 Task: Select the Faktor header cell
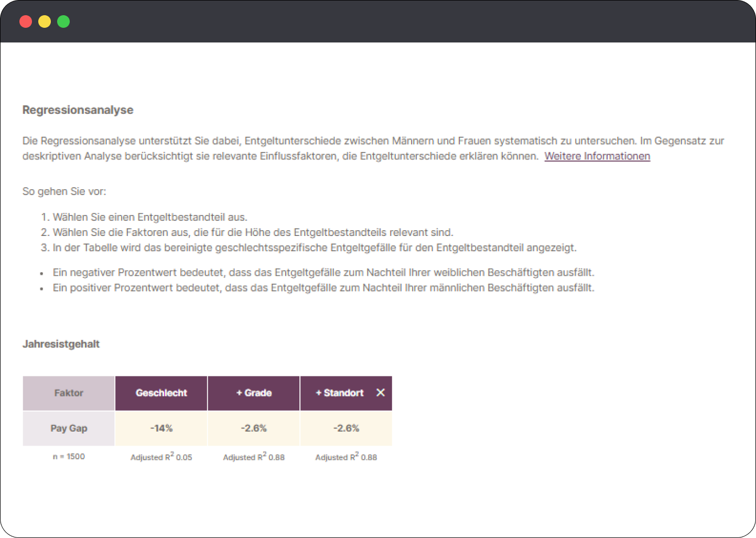[x=69, y=393]
